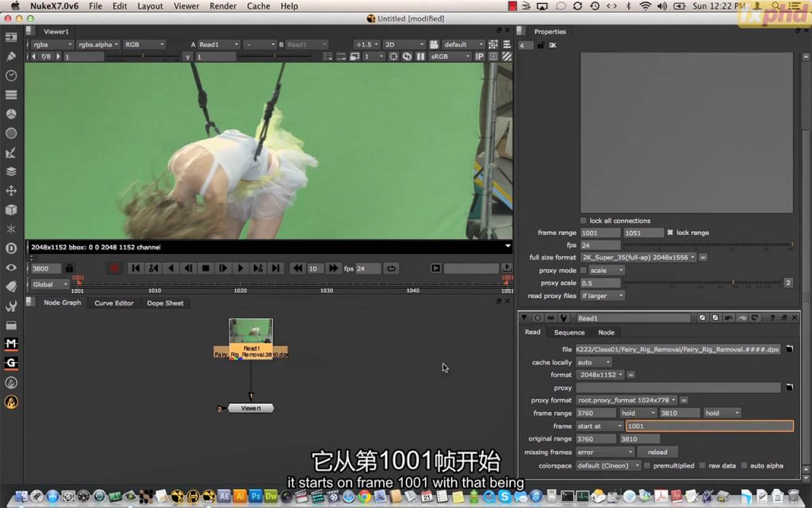The width and height of the screenshot is (812, 508).
Task: Play the sequence forward
Action: tap(240, 268)
